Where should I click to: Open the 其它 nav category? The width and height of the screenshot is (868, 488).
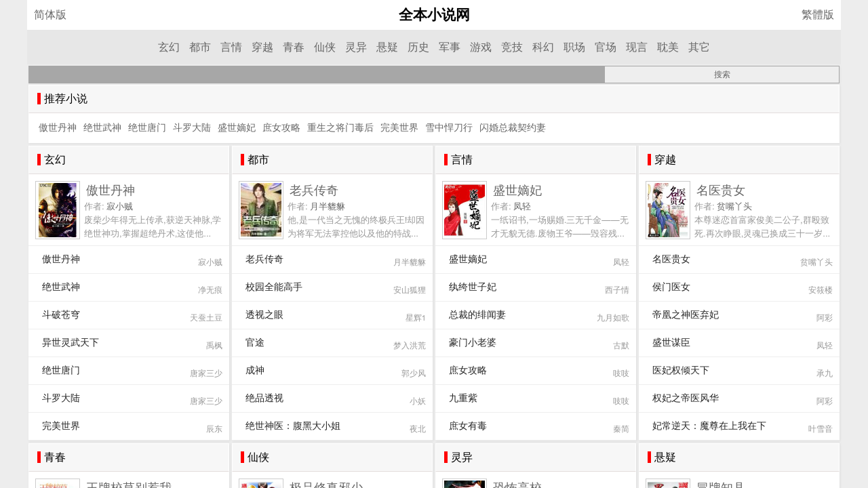pos(699,47)
